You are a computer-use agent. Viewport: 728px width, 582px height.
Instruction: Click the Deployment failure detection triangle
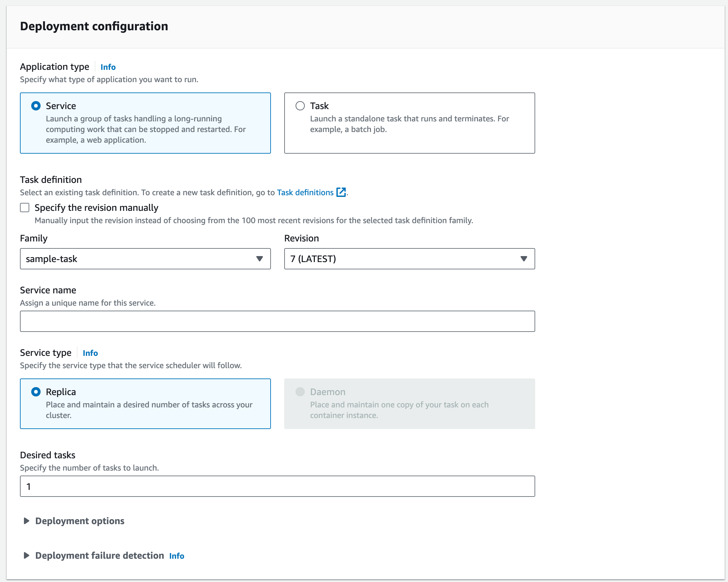tap(26, 556)
